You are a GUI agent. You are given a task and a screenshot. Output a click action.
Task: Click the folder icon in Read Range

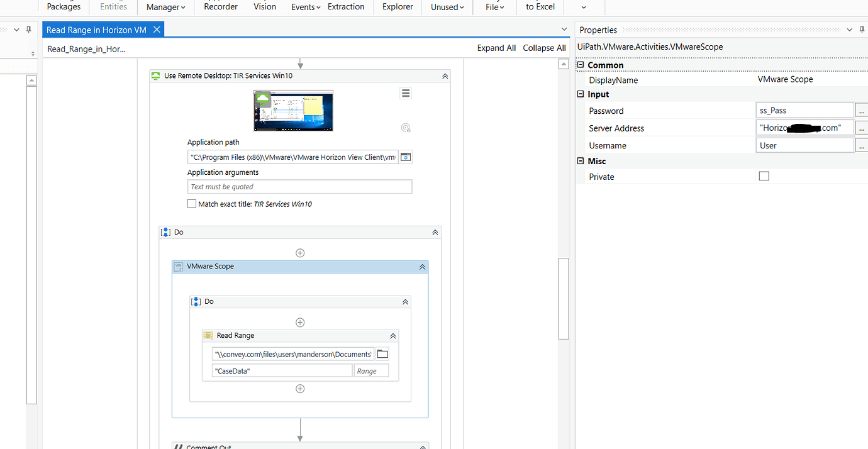pyautogui.click(x=382, y=353)
